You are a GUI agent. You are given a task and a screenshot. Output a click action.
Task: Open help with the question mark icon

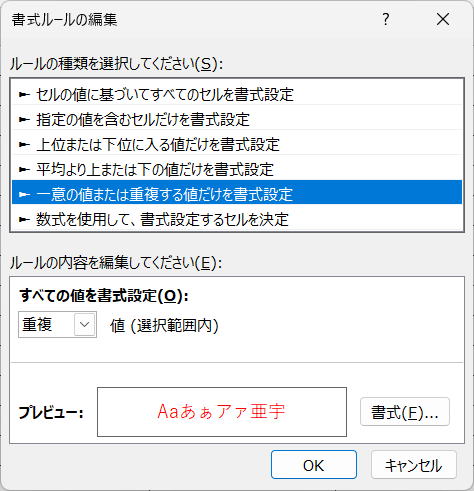(386, 19)
